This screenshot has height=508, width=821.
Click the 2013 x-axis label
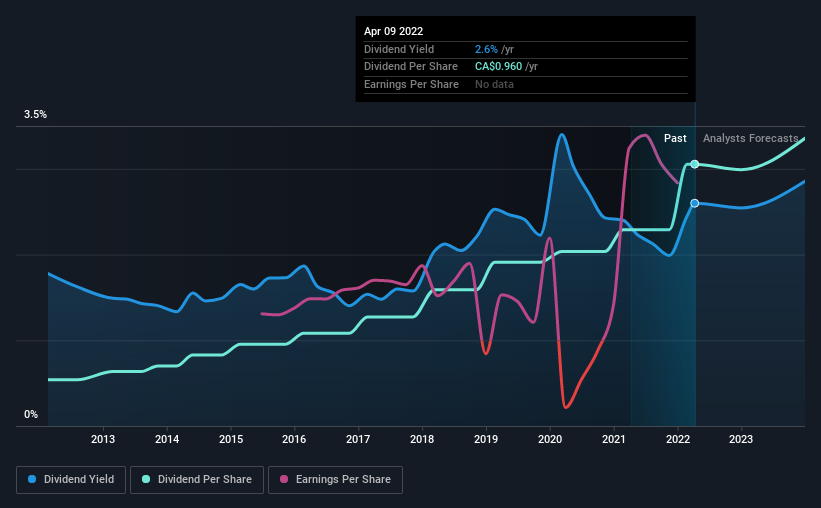click(x=103, y=439)
